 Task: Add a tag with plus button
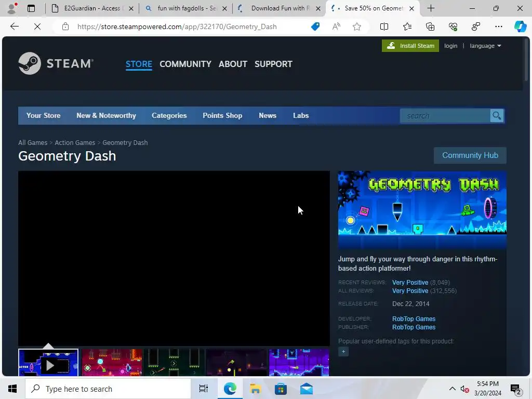coord(343,352)
